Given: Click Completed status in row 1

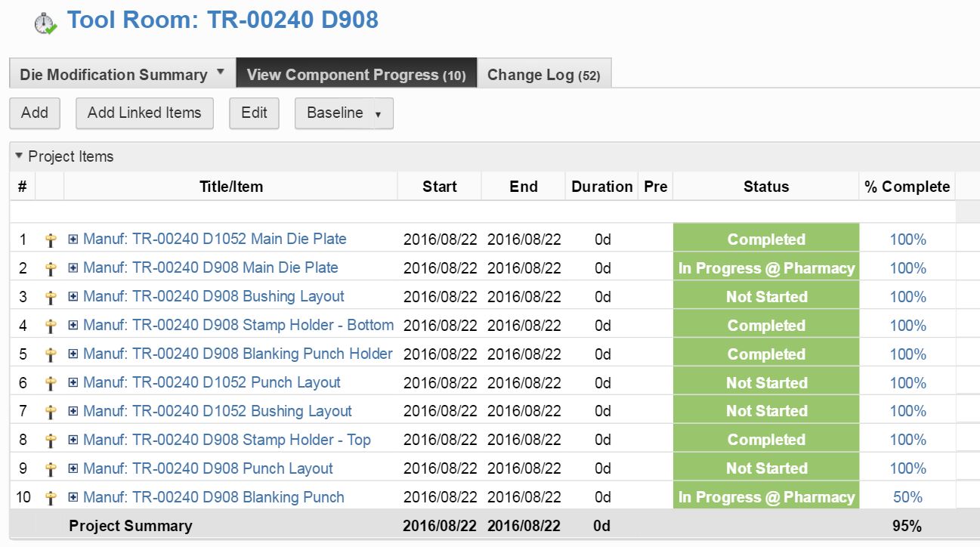Looking at the screenshot, I should (x=766, y=240).
